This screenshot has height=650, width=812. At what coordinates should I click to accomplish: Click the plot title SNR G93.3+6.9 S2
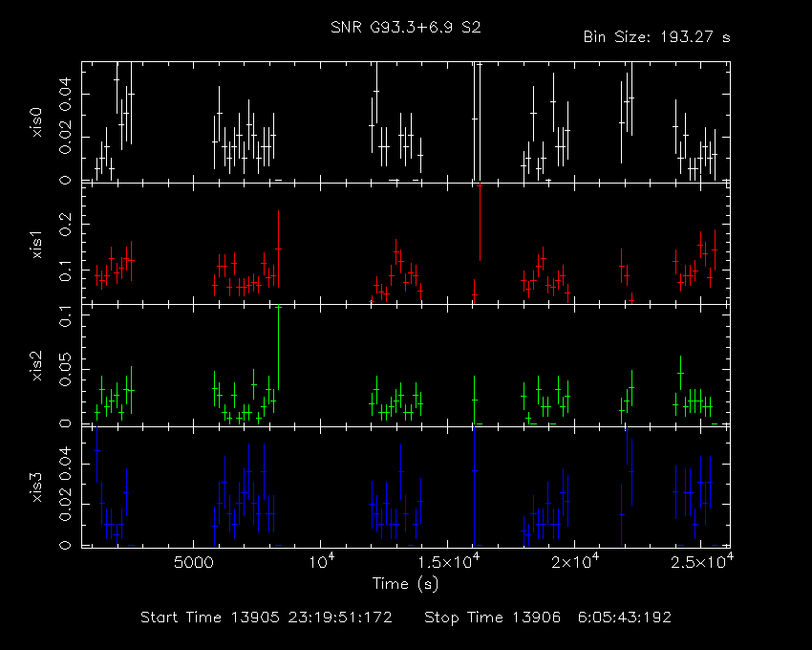coord(405,28)
